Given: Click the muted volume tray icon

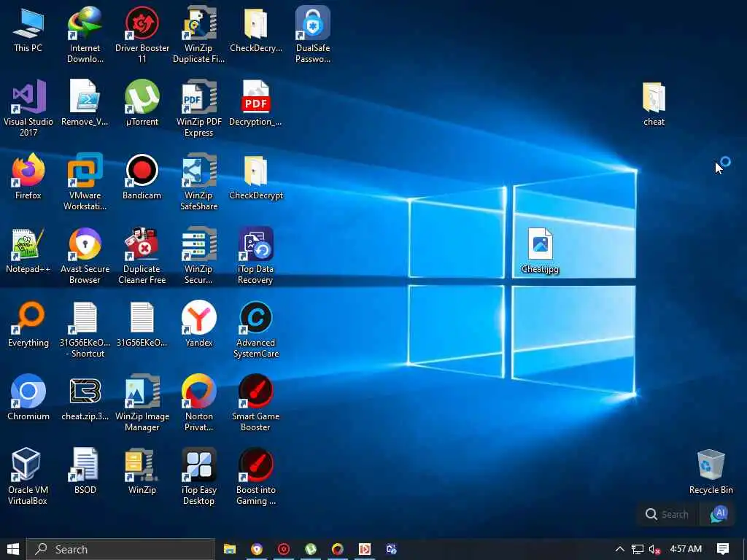Looking at the screenshot, I should tap(654, 549).
